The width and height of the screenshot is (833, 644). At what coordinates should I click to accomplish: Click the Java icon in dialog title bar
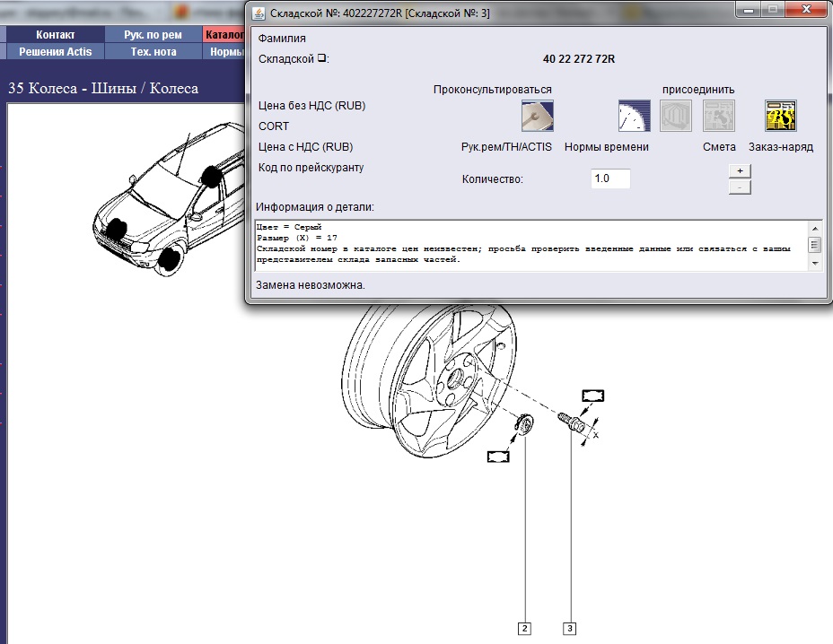(x=259, y=13)
